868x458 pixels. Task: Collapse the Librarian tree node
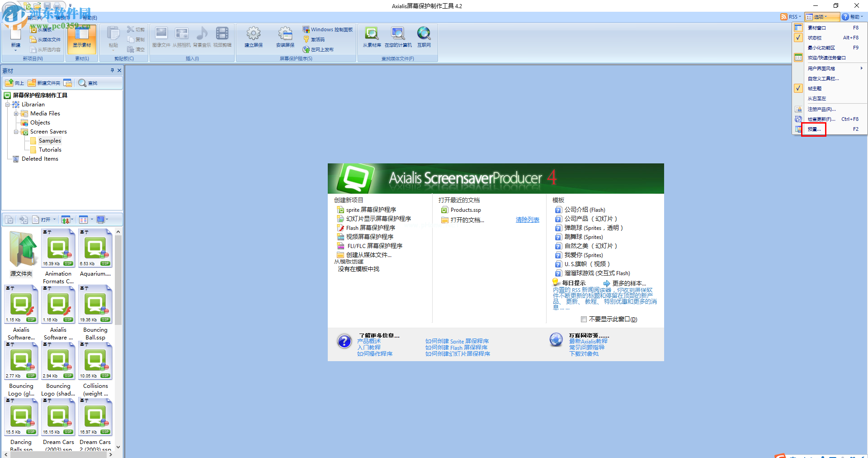[x=7, y=105]
